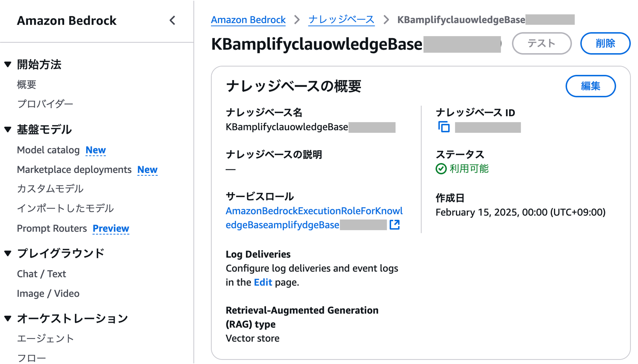Screen dimensions: 638x364
Task: Click the green 利用可能 status check icon
Action: [441, 168]
